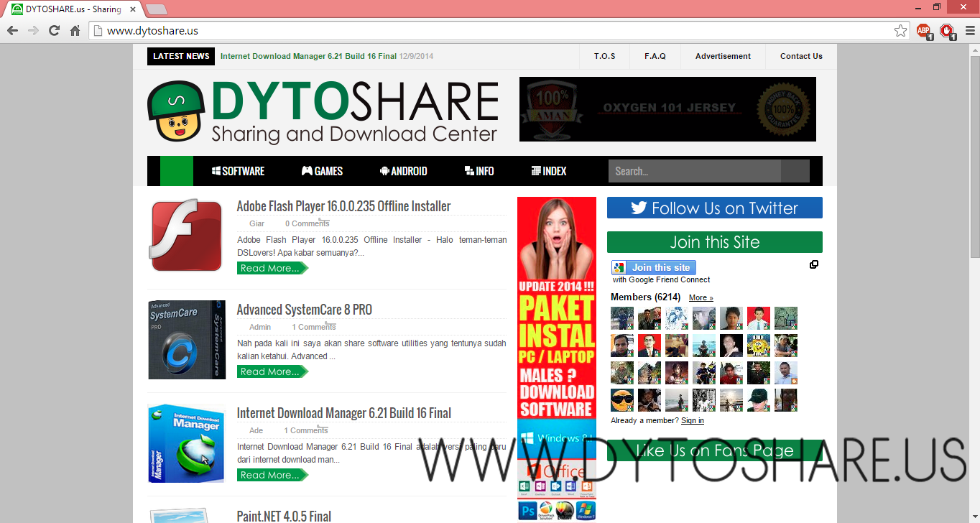The height and width of the screenshot is (523, 980).
Task: Click the green Join this Site header
Action: click(x=715, y=242)
